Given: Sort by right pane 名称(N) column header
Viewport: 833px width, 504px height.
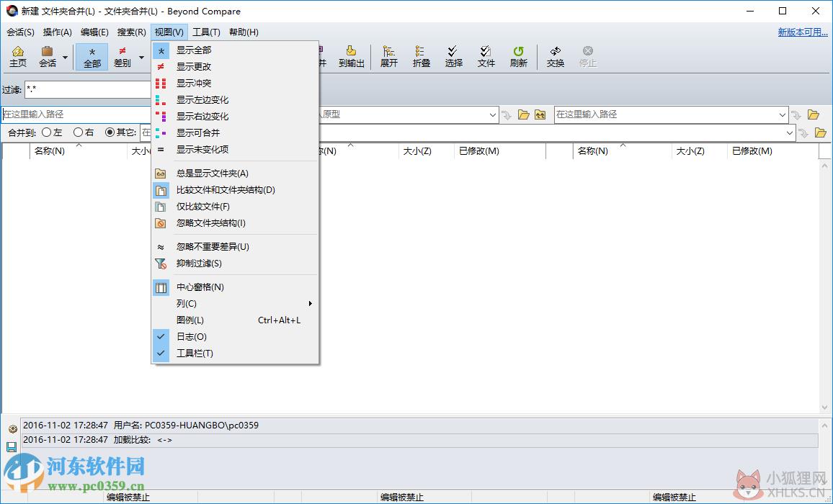Looking at the screenshot, I should [x=622, y=150].
